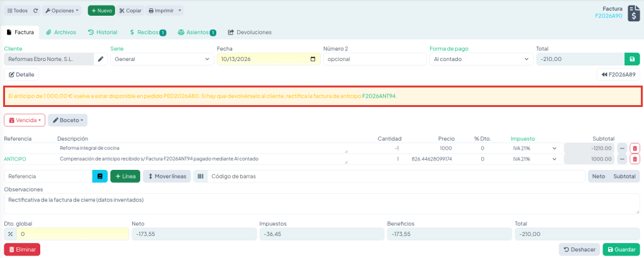
Task: Expand the Opciones dropdown
Action: coord(62,11)
